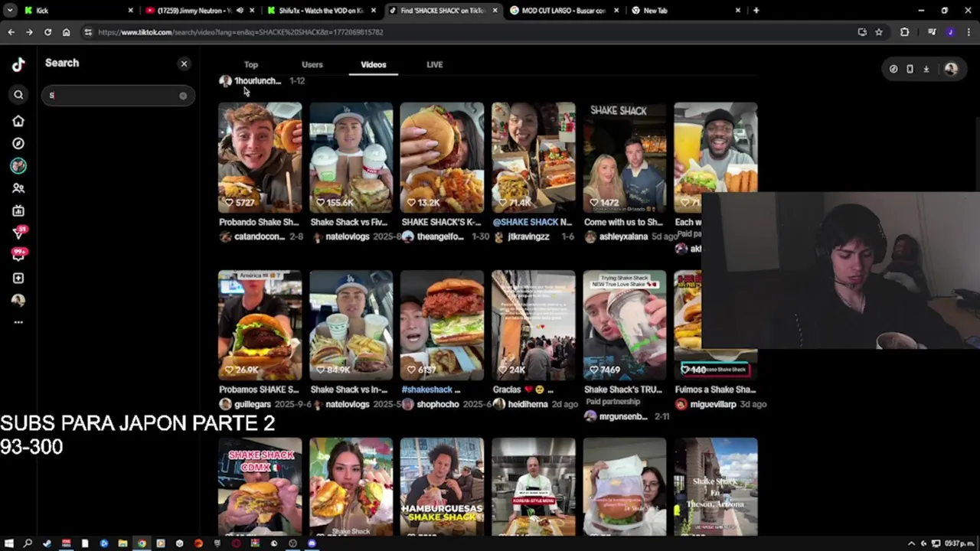Click the browser home button
The height and width of the screenshot is (551, 980).
point(66,32)
